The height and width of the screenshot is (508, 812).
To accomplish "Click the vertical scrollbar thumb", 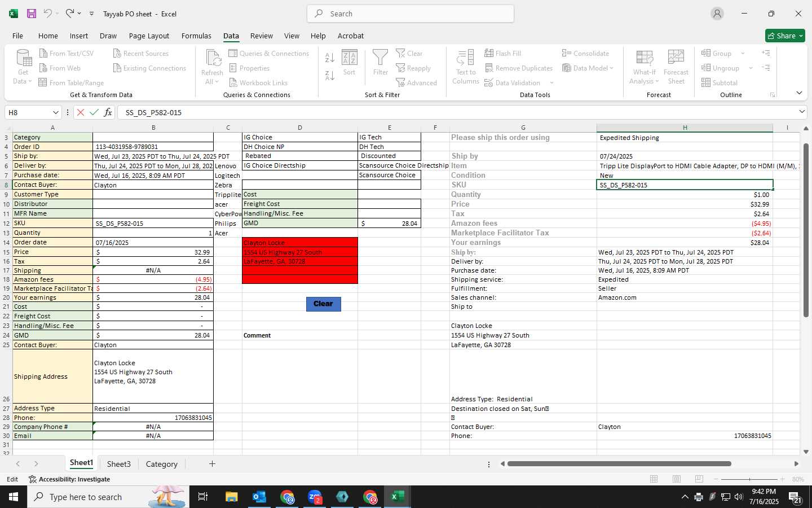I will coord(806,230).
